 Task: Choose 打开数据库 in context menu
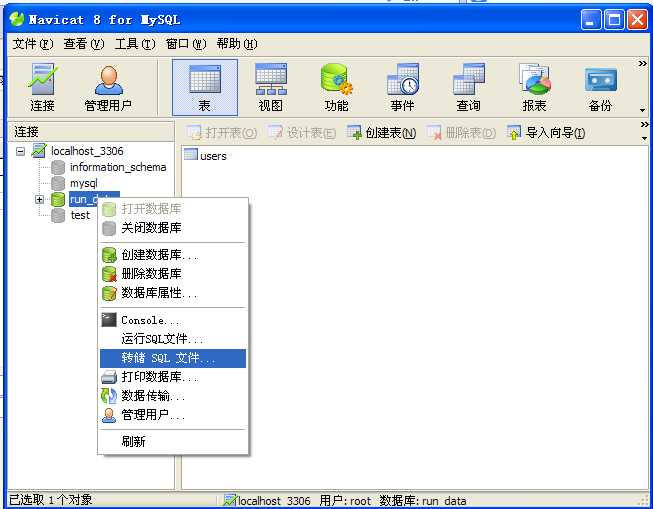(173, 209)
